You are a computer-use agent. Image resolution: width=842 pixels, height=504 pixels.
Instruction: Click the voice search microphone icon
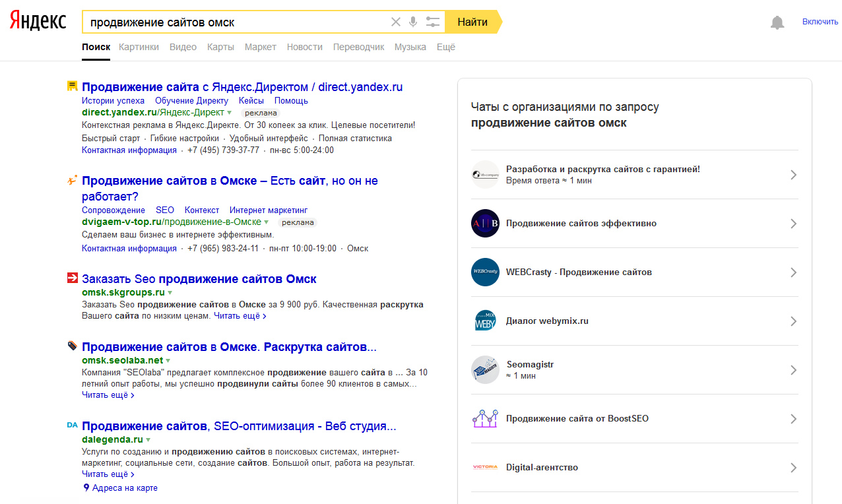[413, 22]
